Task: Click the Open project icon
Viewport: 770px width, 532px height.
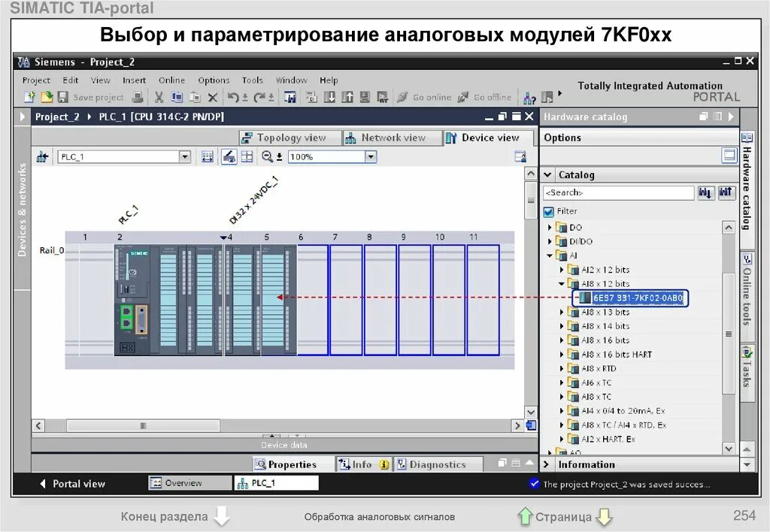Action: (x=46, y=97)
